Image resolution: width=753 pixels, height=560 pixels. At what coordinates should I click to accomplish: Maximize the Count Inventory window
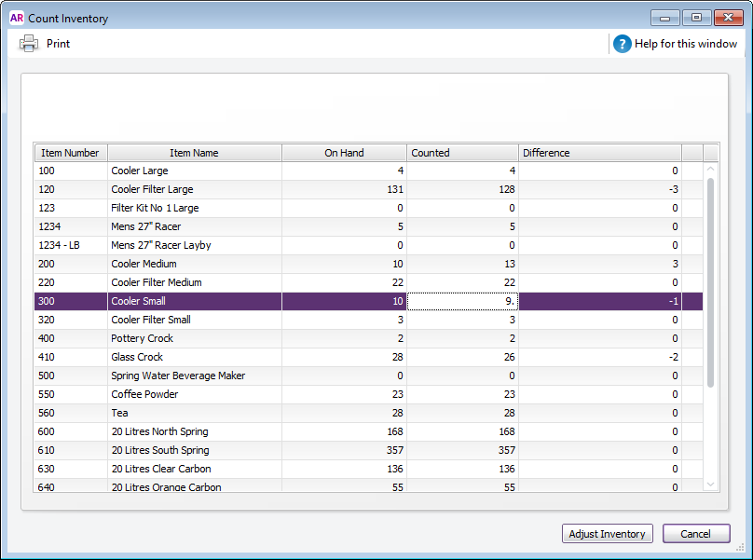pyautogui.click(x=696, y=18)
